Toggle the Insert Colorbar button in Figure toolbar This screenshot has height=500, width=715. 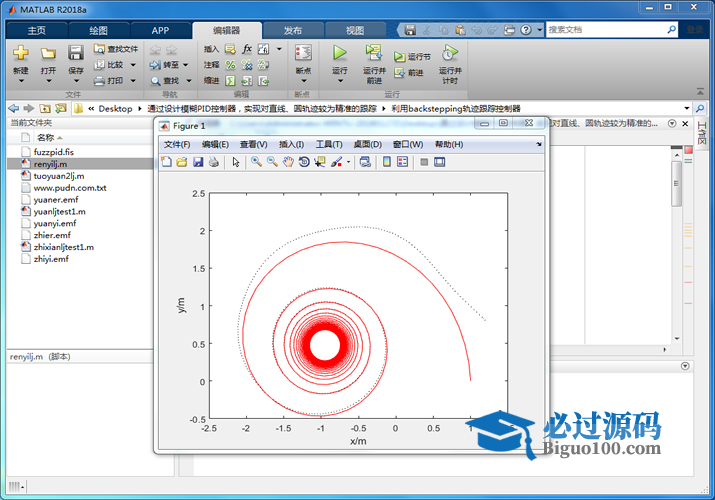tap(387, 162)
